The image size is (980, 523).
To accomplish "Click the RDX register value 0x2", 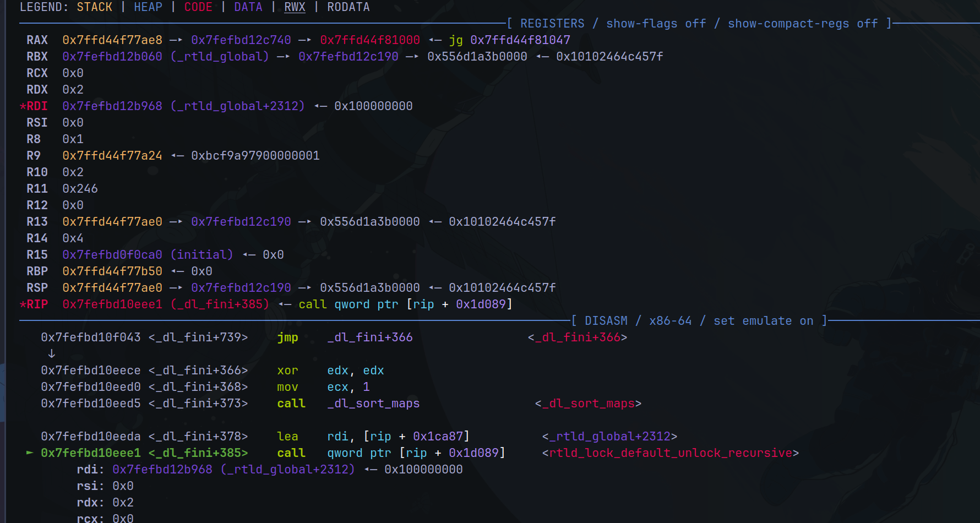I will click(x=73, y=90).
